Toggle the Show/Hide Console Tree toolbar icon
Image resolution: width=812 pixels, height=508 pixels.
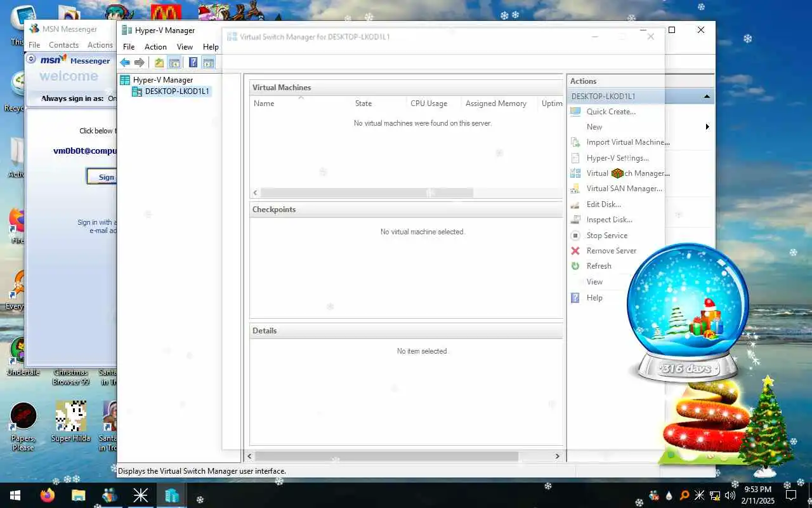click(x=174, y=62)
